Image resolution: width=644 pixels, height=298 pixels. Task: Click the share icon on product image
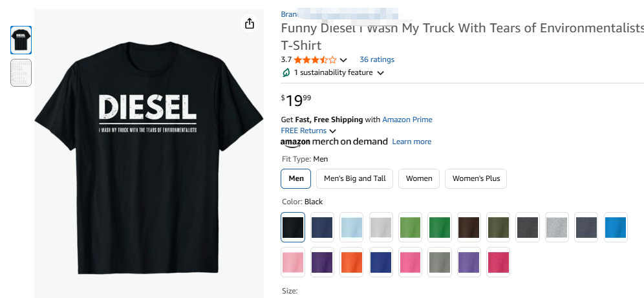pyautogui.click(x=250, y=24)
